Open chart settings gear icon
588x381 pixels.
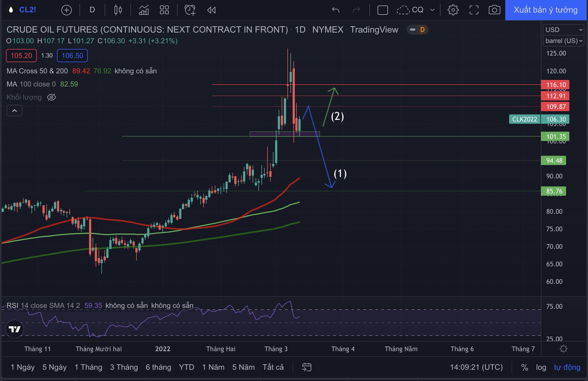(453, 10)
